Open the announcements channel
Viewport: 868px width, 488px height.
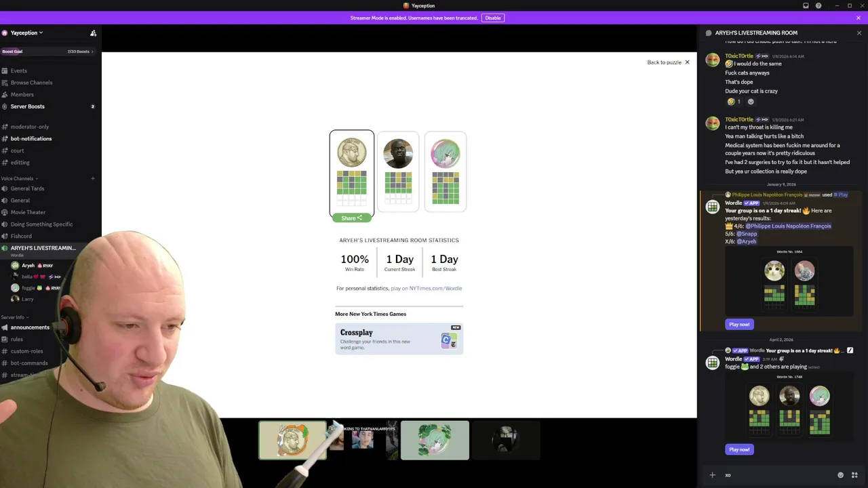pos(30,327)
